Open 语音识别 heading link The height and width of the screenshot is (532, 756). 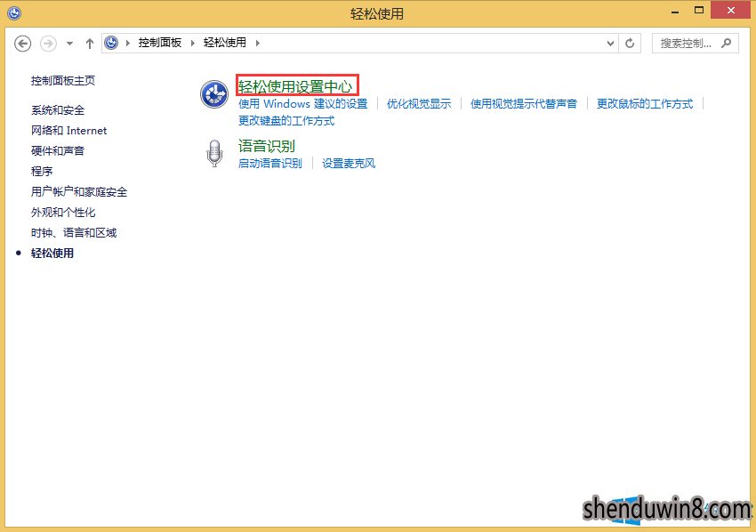[x=267, y=146]
